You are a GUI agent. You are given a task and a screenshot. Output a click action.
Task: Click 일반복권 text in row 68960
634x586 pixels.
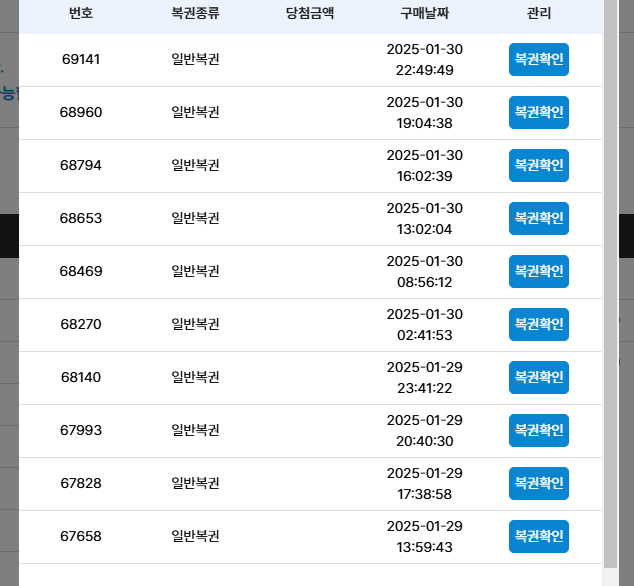[195, 112]
